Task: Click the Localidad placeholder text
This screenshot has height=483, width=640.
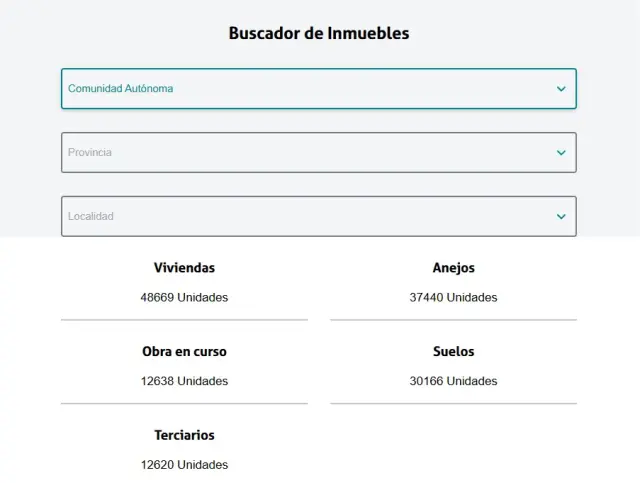Action: pyautogui.click(x=91, y=217)
